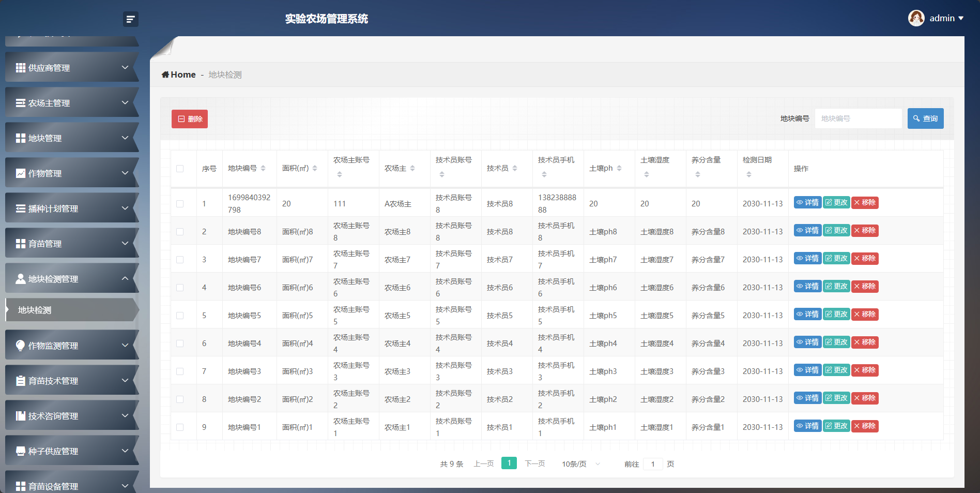Toggle the select-all header checkbox
The width and height of the screenshot is (980, 493).
click(x=180, y=169)
